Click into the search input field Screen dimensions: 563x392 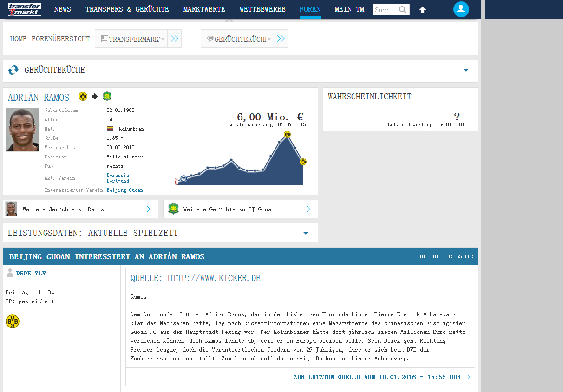[x=385, y=10]
